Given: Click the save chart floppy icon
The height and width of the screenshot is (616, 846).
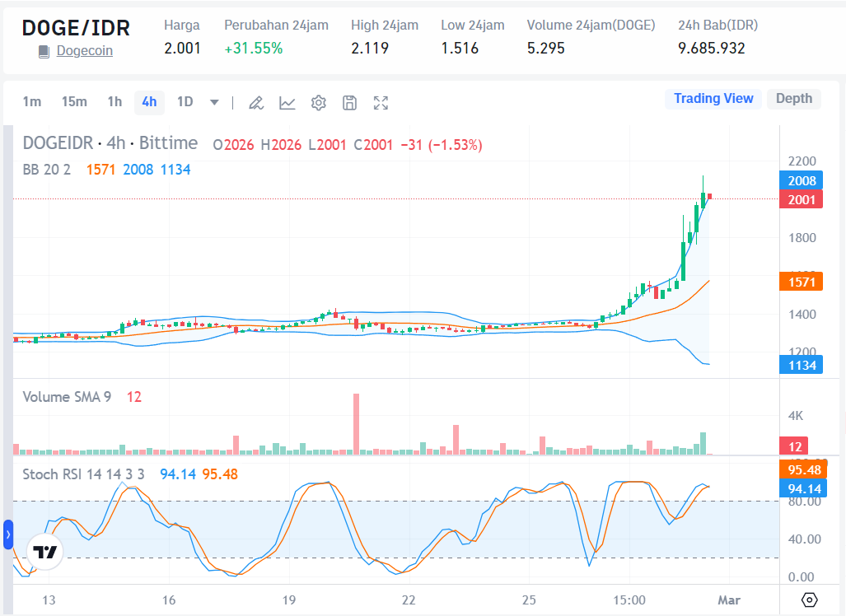Looking at the screenshot, I should (349, 102).
